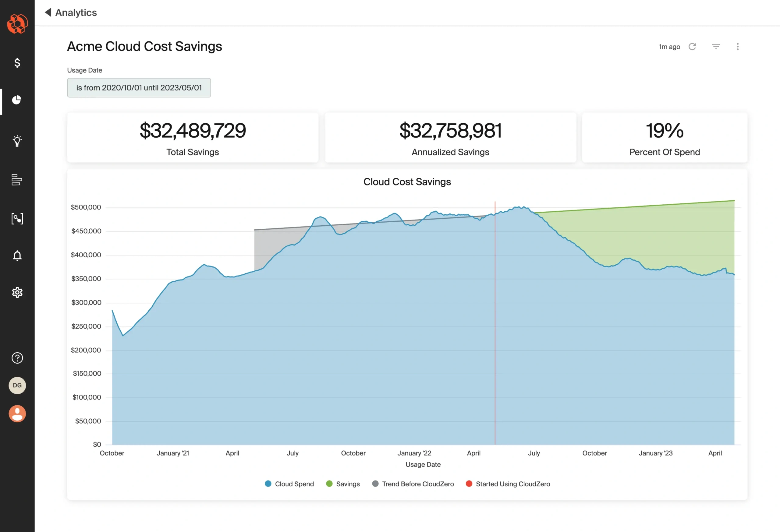The height and width of the screenshot is (532, 780).
Task: Open the lightbulb Insights section
Action: [x=17, y=141]
